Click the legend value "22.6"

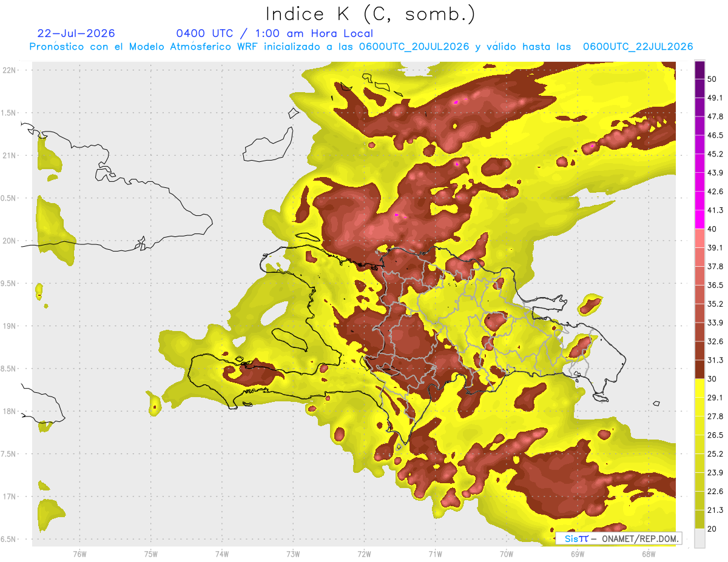pos(716,492)
